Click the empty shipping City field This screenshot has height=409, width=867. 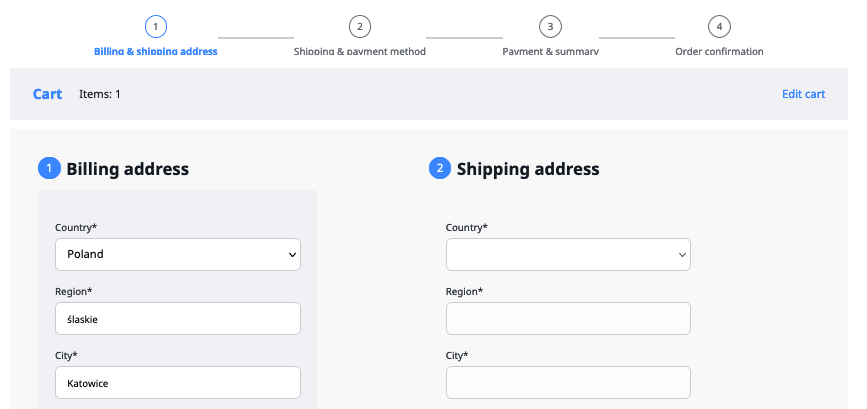568,383
